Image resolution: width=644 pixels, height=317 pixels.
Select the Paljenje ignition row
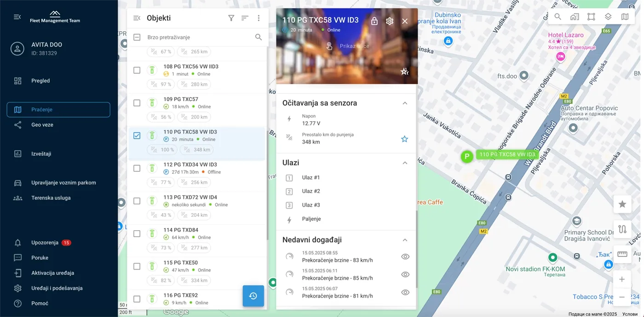coord(346,219)
